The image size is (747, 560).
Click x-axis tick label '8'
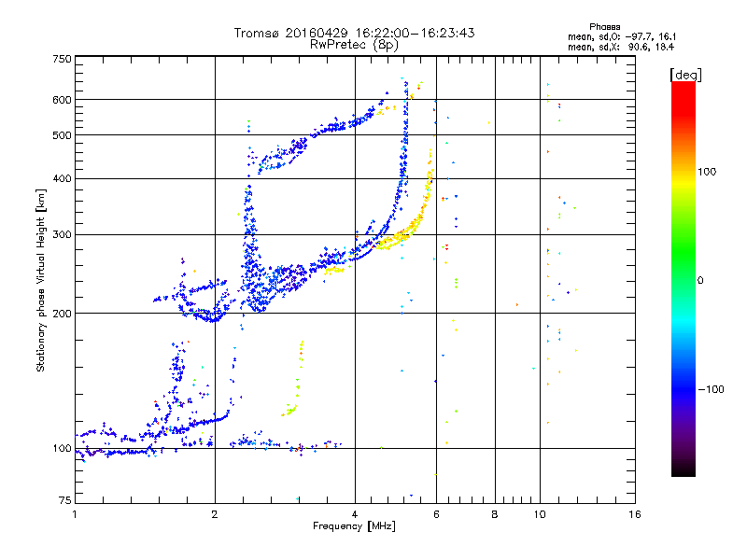pyautogui.click(x=495, y=514)
